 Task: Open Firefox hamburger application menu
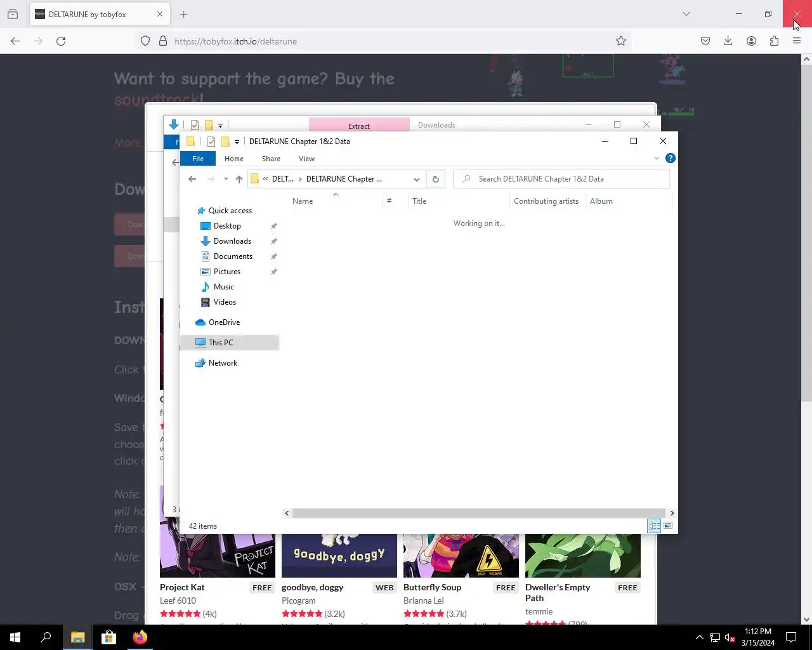797,41
